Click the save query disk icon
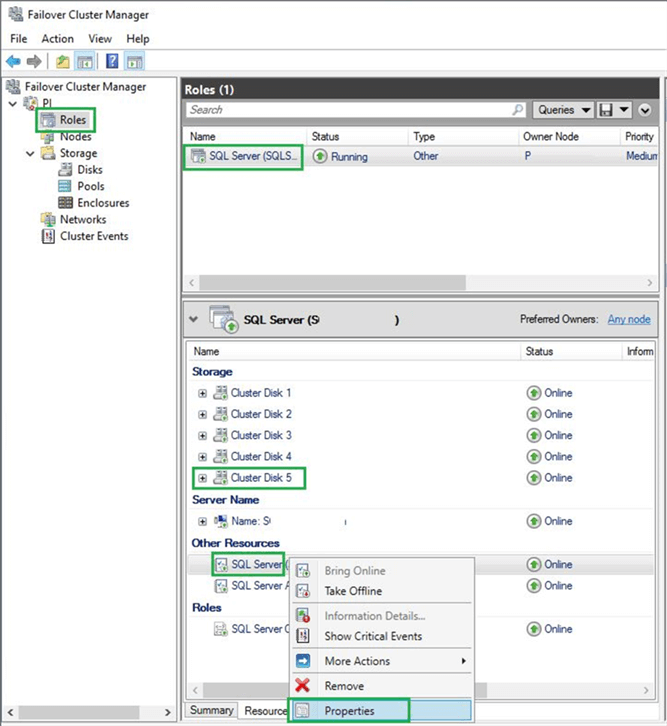The height and width of the screenshot is (726, 667). (606, 110)
